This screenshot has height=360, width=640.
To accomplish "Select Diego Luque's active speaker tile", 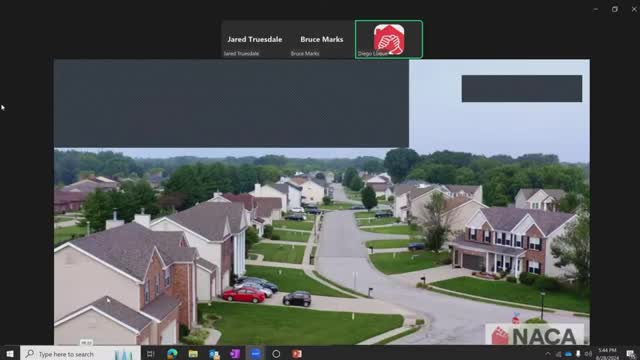I will pyautogui.click(x=389, y=40).
